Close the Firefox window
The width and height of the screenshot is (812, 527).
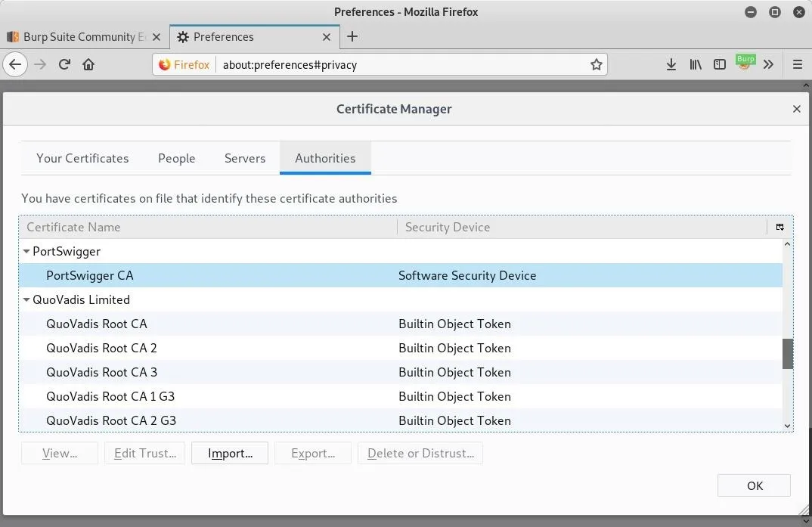799,12
